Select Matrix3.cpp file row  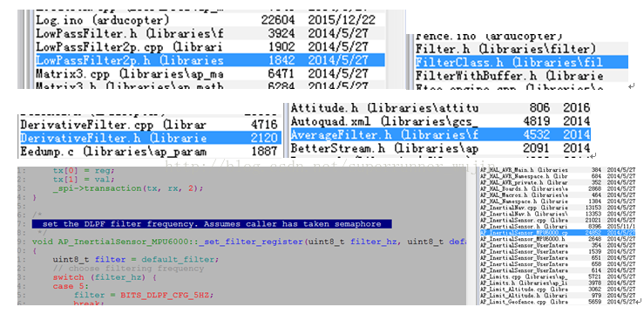click(210, 74)
